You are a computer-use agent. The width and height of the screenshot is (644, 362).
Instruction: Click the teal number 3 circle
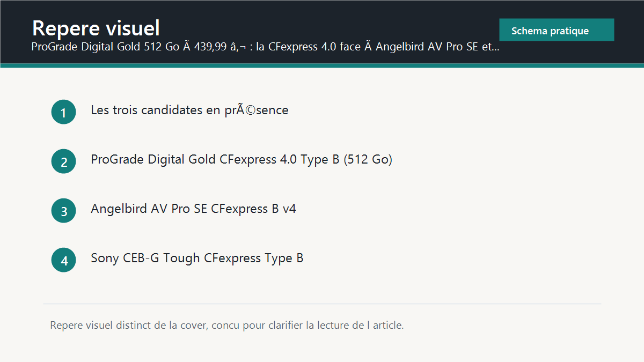click(x=64, y=211)
